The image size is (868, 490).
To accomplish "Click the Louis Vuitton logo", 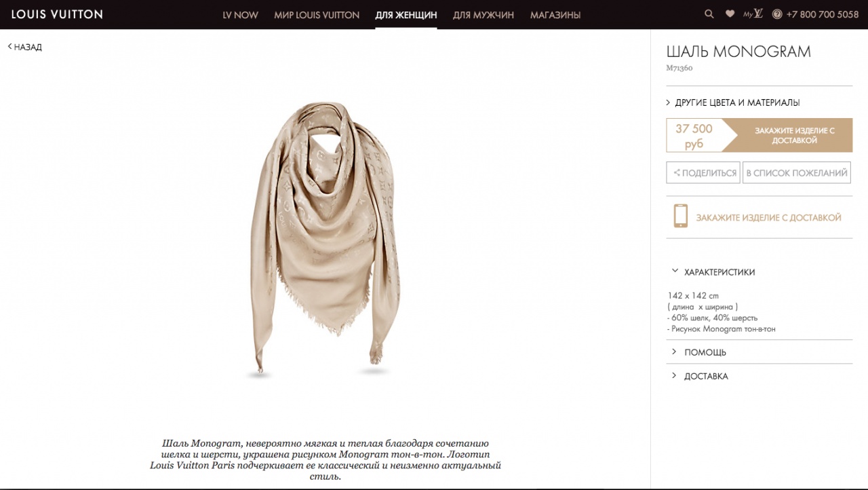I will [x=57, y=14].
